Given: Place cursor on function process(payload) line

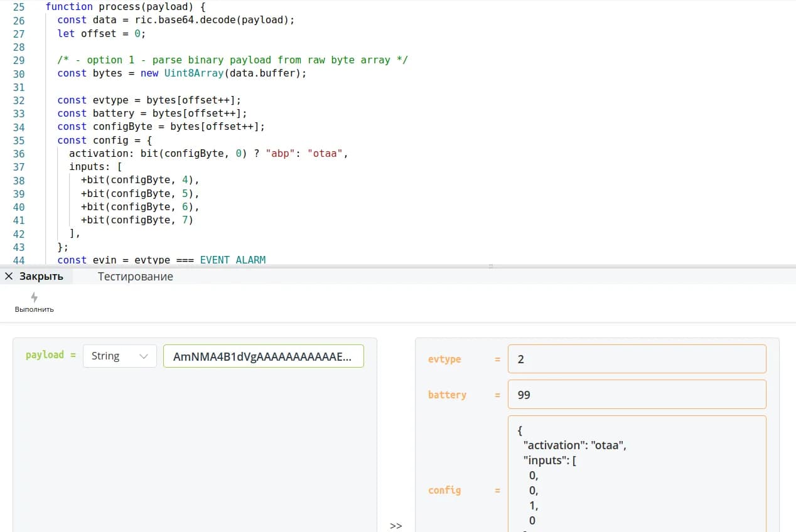Looking at the screenshot, I should click(x=126, y=7).
